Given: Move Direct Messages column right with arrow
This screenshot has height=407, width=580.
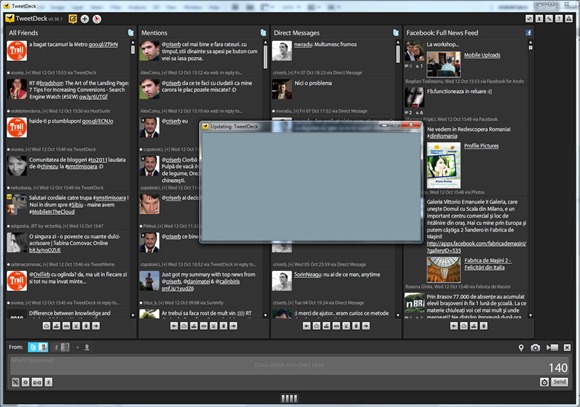Looking at the screenshot, I should [366, 326].
